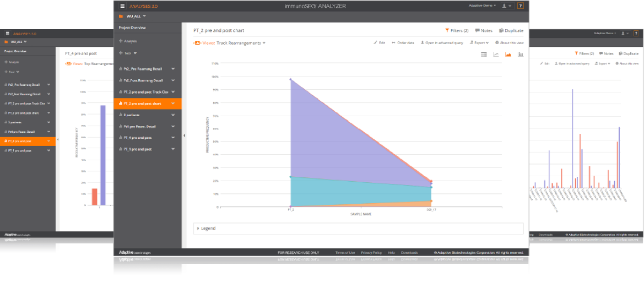Select the orange area chart view icon
The image size is (644, 293).
[508, 54]
